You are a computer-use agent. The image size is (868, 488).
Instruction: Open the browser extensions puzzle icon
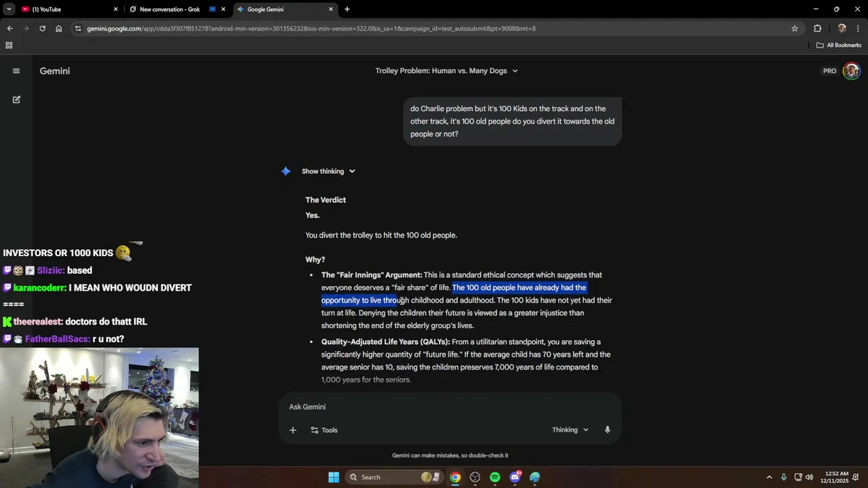coord(817,28)
